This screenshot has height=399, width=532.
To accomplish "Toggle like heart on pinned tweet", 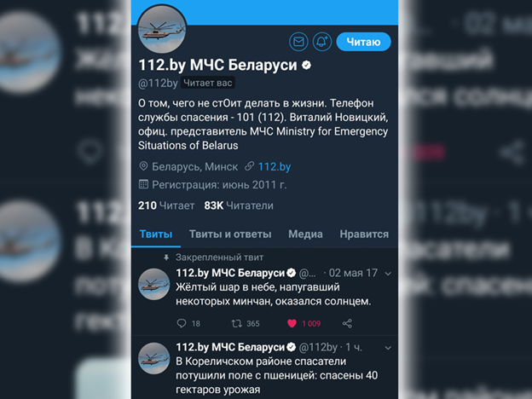I will click(x=292, y=323).
